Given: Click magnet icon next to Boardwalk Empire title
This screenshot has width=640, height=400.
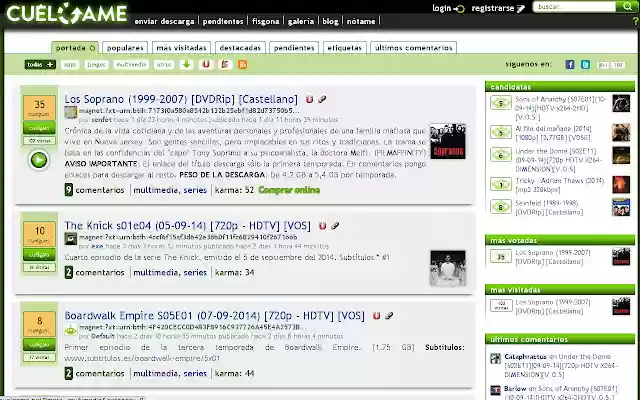Looking at the screenshot, I should [x=376, y=316].
